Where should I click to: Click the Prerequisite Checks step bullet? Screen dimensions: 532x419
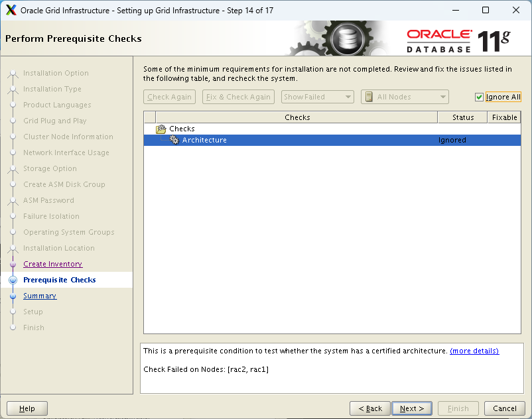coord(13,280)
